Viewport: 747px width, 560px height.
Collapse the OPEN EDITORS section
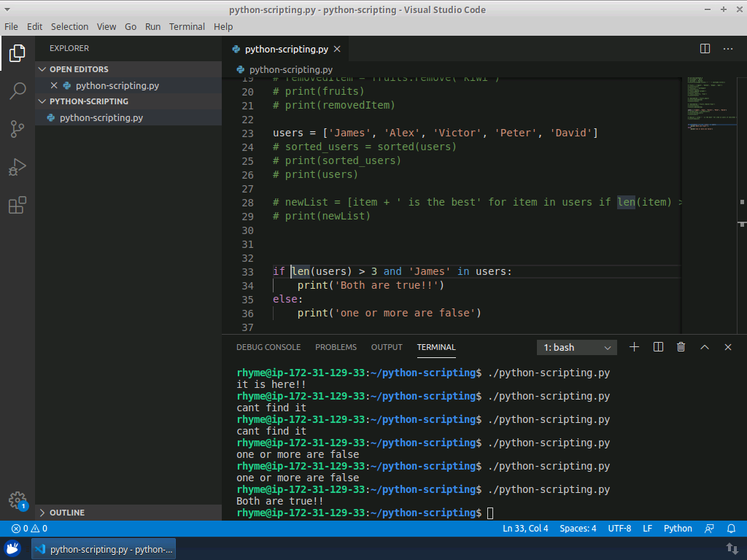tap(79, 69)
